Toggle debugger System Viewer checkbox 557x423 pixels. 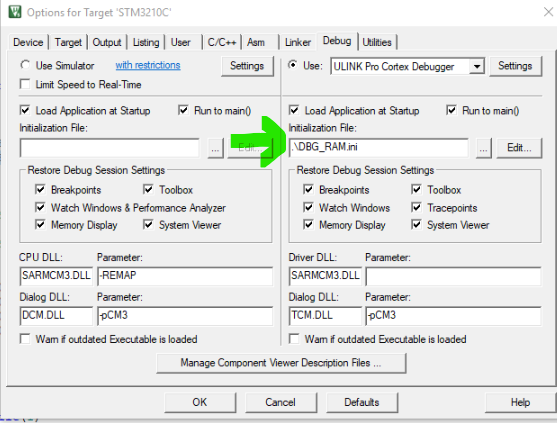pyautogui.click(x=416, y=224)
